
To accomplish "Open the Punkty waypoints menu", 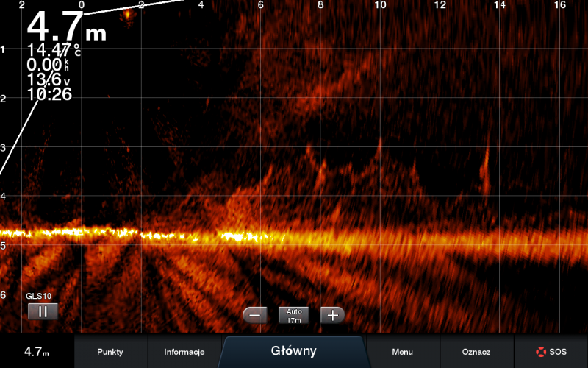I will 110,352.
